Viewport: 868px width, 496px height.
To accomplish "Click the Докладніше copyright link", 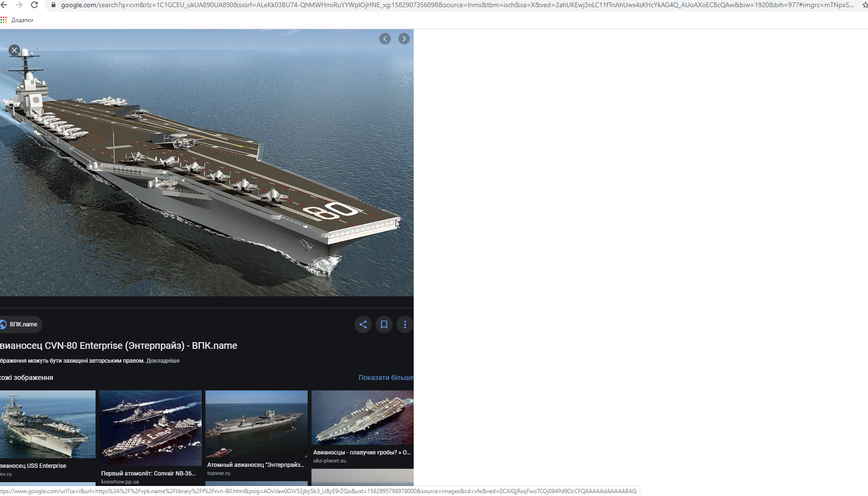I will pyautogui.click(x=163, y=361).
